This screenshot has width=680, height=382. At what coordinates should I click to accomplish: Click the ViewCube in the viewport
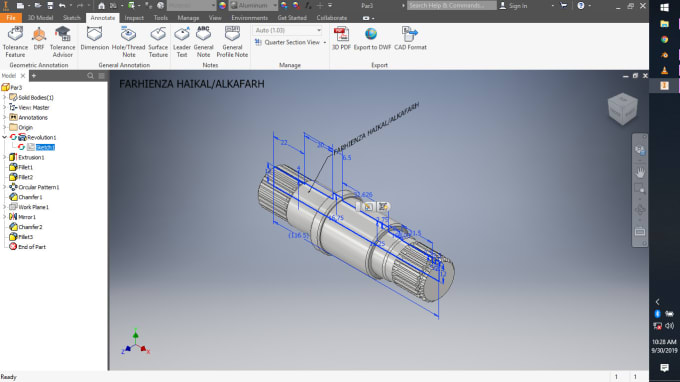(623, 109)
